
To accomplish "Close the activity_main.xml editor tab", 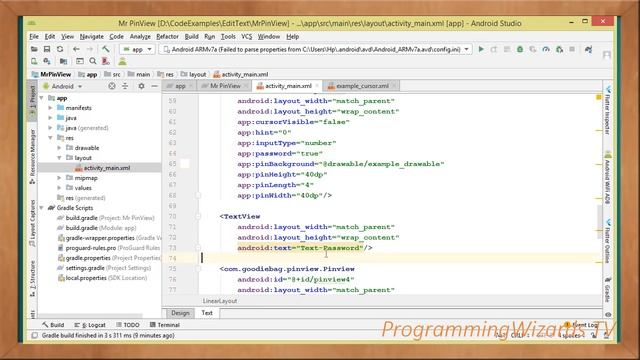I will [x=317, y=86].
